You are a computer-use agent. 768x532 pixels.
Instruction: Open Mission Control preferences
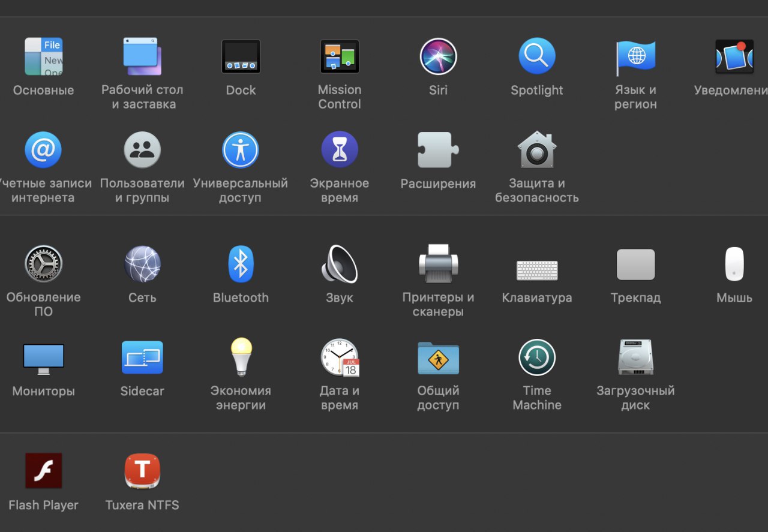tap(340, 57)
